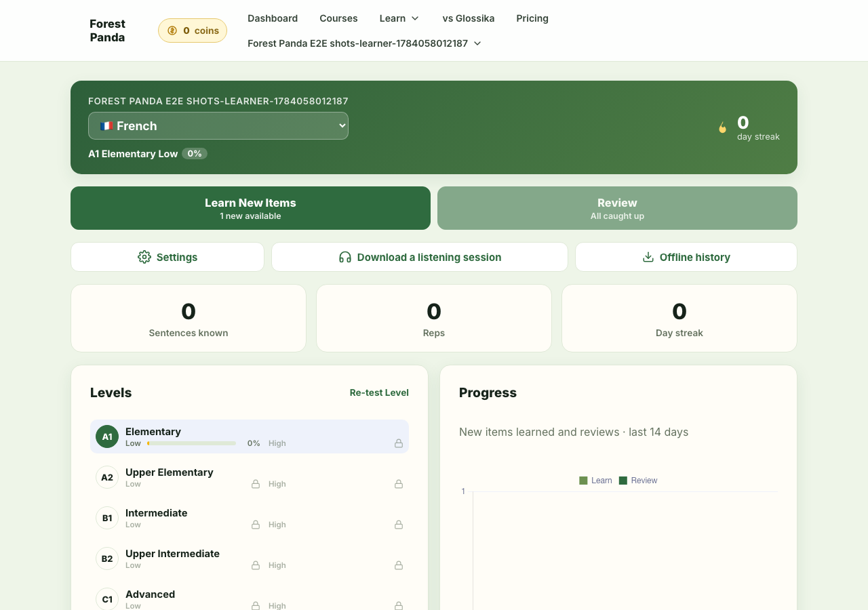This screenshot has width=868, height=610.
Task: Click the Sentences known stat card
Action: point(189,318)
